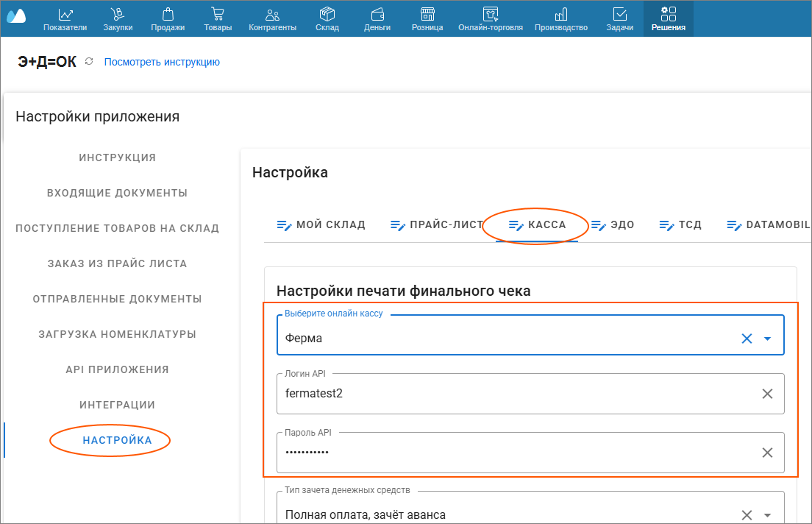Open the Продажи bag icon
Image resolution: width=812 pixels, height=524 pixels.
click(x=168, y=14)
